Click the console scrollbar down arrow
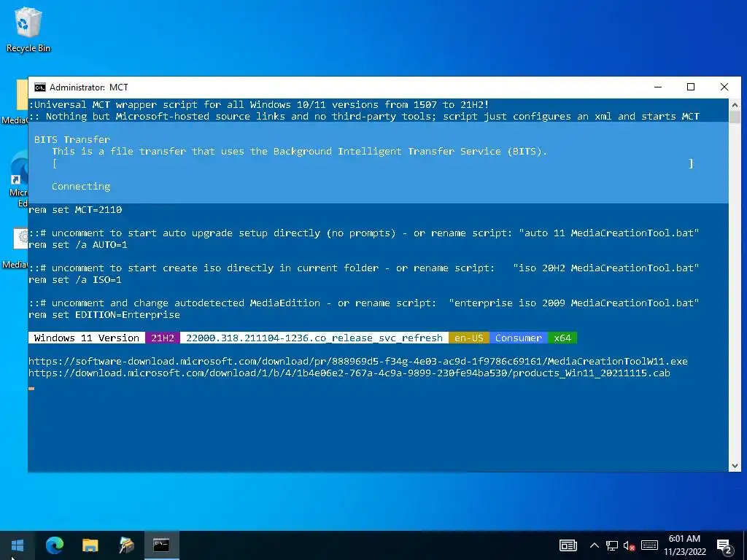Screen dimensions: 747x560 coord(735,466)
